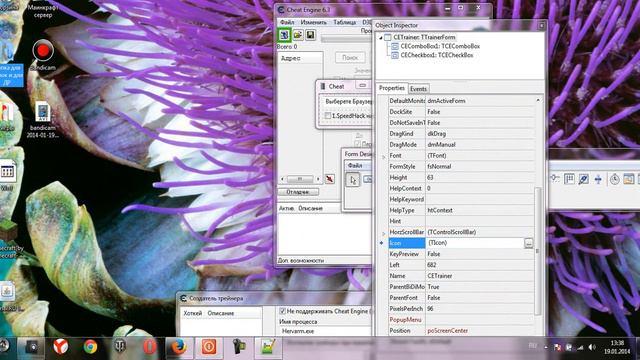640x360 pixels.
Task: Click the grid icon in right toolbar
Action: [569, 179]
